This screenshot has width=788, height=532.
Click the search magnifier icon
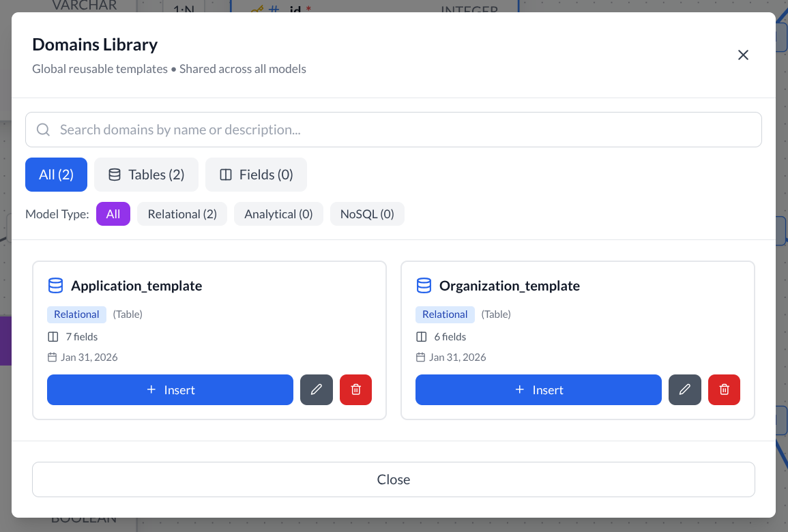point(43,129)
